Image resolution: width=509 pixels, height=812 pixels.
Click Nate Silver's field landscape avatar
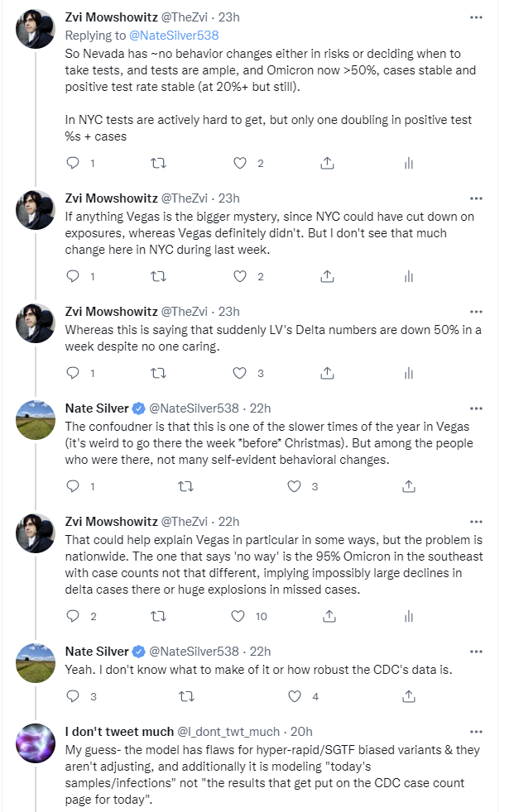[x=36, y=421]
